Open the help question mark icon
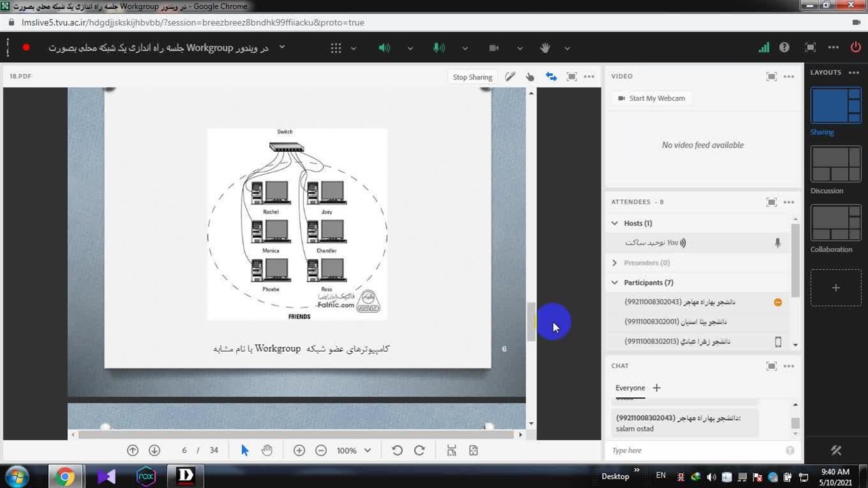The height and width of the screenshot is (488, 868). (784, 47)
